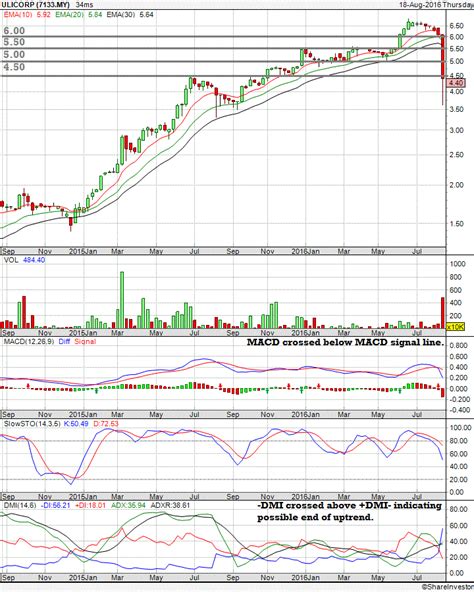The height and width of the screenshot is (592, 474).
Task: Click the 6.50 value on the price axis
Action: tap(457, 26)
